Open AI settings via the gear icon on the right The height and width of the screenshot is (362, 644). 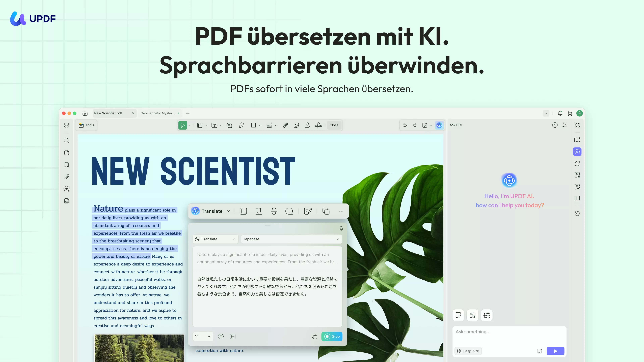tap(577, 213)
